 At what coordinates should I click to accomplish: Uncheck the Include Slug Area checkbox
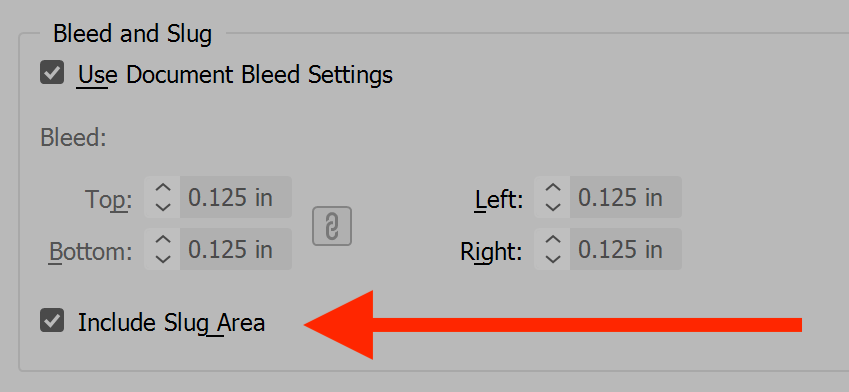52,321
